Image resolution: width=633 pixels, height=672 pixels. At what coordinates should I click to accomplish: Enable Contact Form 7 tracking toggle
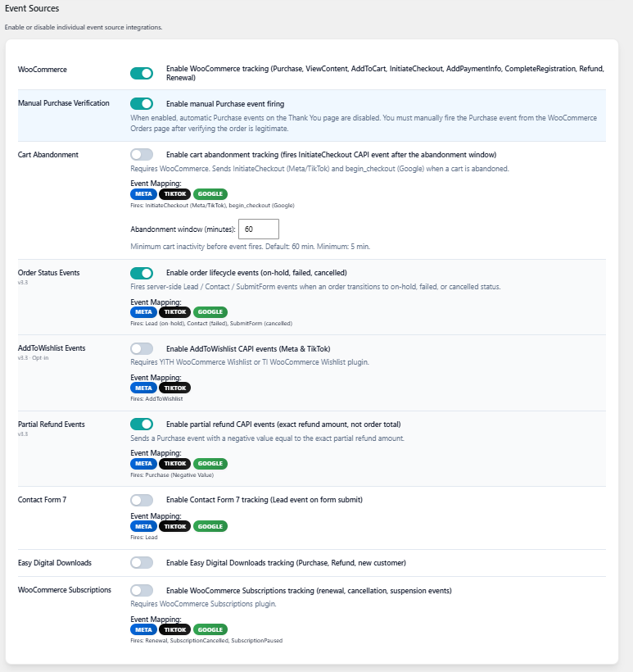pos(142,500)
